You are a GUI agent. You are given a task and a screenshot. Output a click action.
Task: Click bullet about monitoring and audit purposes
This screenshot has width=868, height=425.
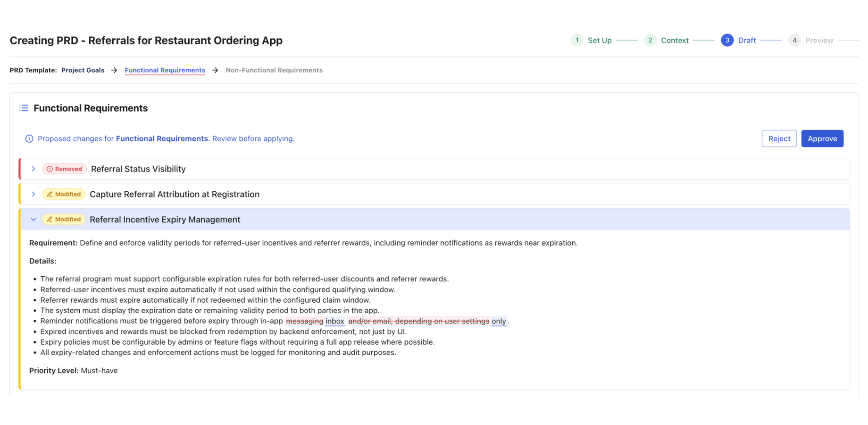click(218, 353)
